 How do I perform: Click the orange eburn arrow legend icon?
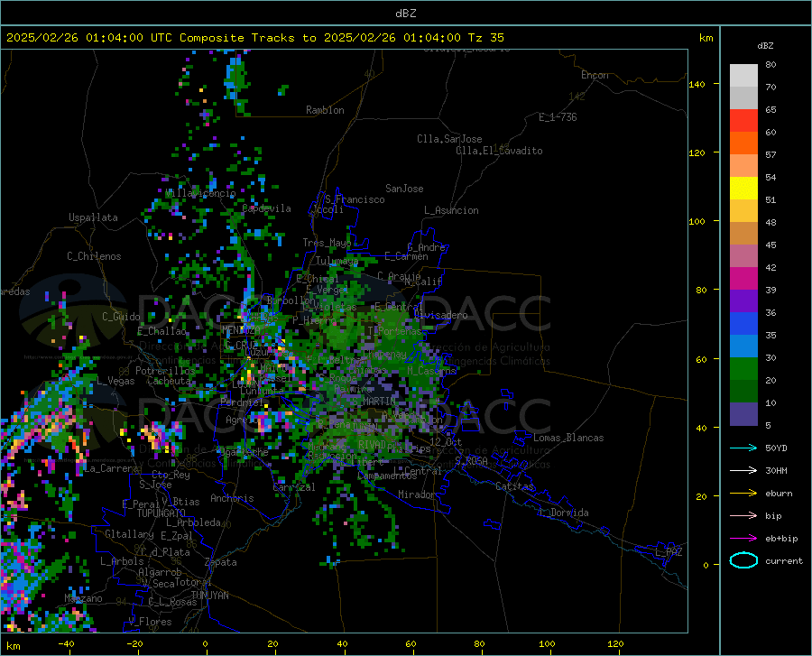coord(743,494)
